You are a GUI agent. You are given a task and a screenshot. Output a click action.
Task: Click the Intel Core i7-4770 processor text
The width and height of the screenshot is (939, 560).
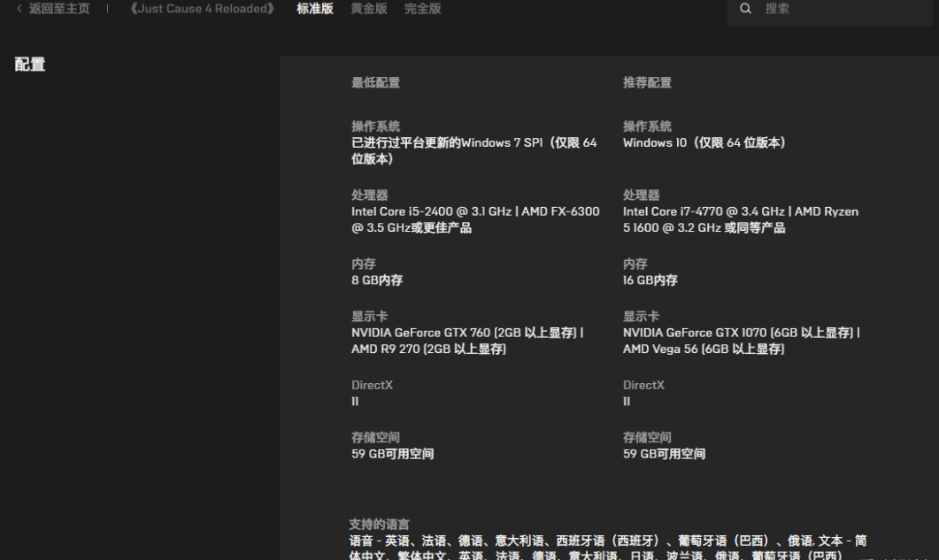[x=741, y=219]
